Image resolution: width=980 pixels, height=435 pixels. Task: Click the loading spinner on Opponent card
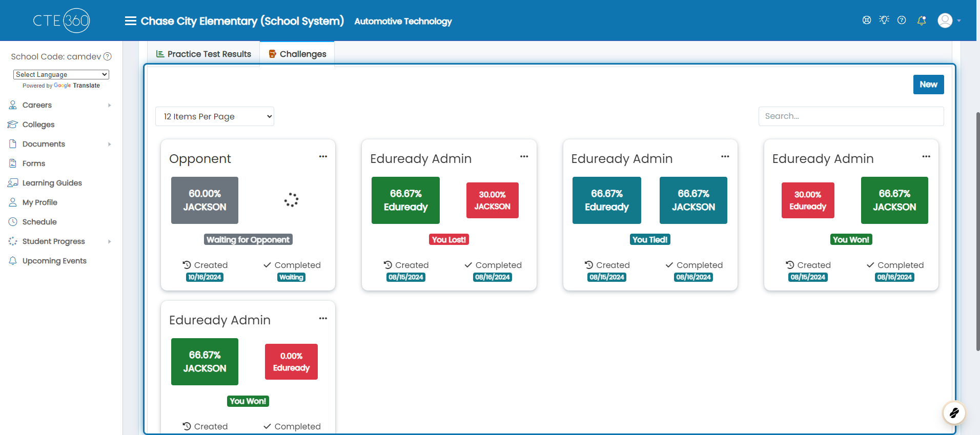coord(291,200)
